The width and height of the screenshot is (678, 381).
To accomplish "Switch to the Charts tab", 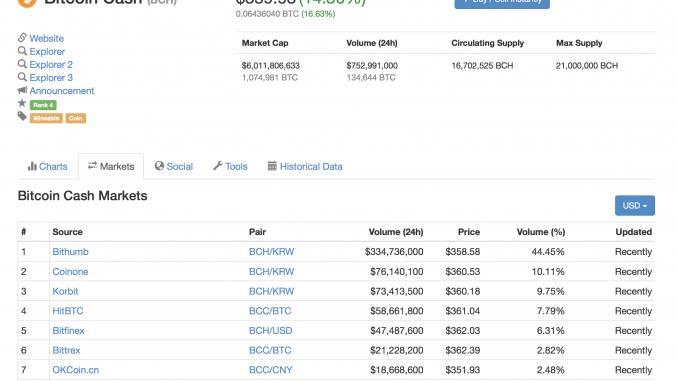I will click(48, 166).
